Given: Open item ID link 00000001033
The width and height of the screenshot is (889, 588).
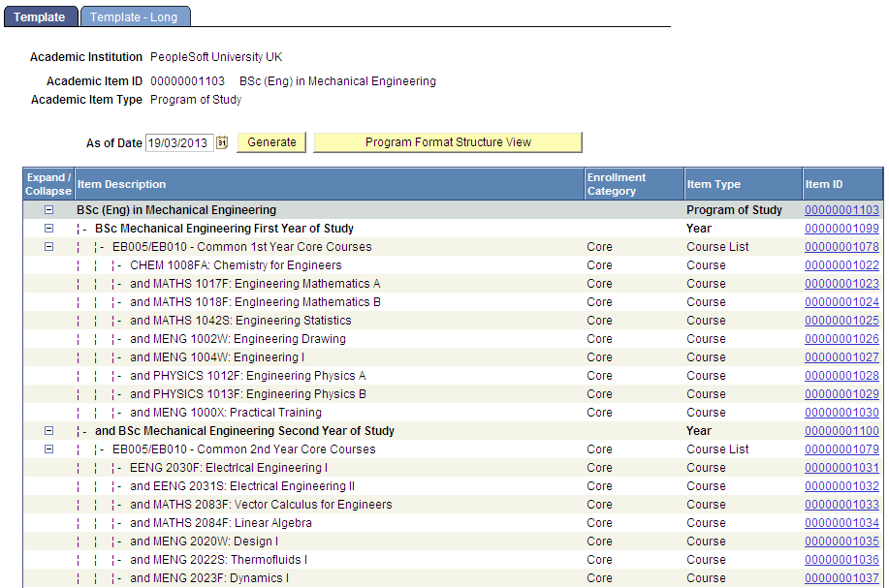Looking at the screenshot, I should click(841, 505).
